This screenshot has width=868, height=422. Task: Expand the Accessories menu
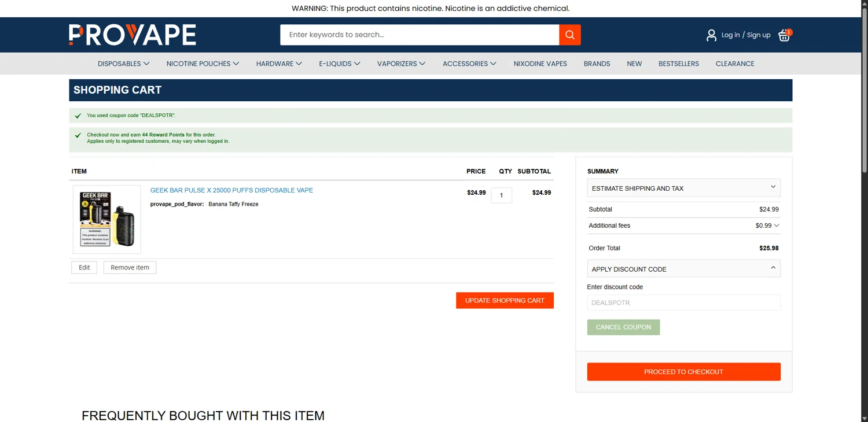470,64
